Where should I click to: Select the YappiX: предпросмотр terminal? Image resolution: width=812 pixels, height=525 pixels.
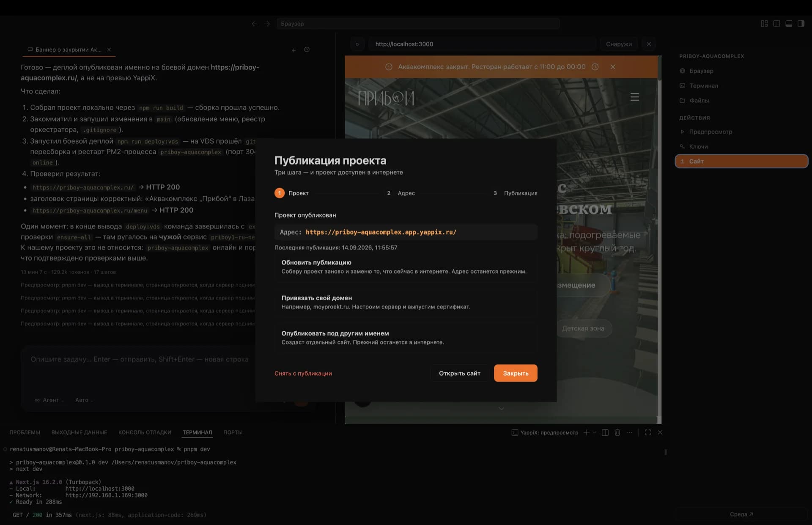(x=545, y=432)
